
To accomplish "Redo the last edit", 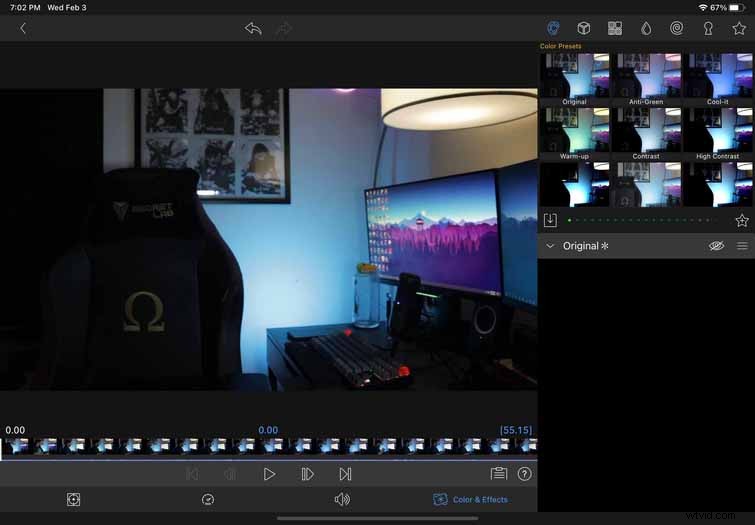I will click(x=284, y=28).
